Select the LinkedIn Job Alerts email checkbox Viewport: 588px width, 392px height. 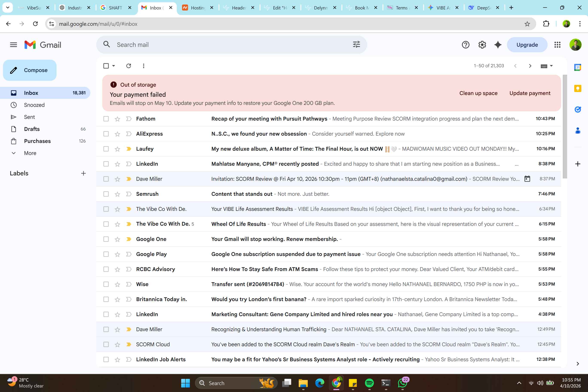(106, 360)
